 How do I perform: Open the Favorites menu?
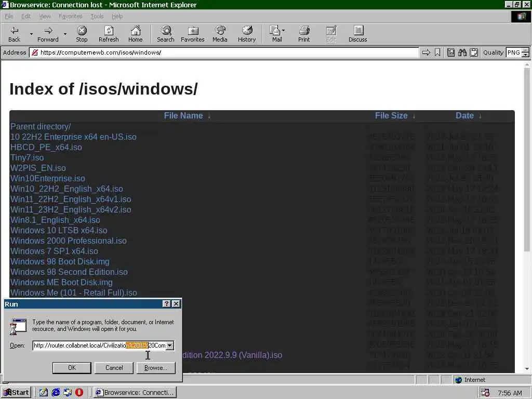[70, 16]
